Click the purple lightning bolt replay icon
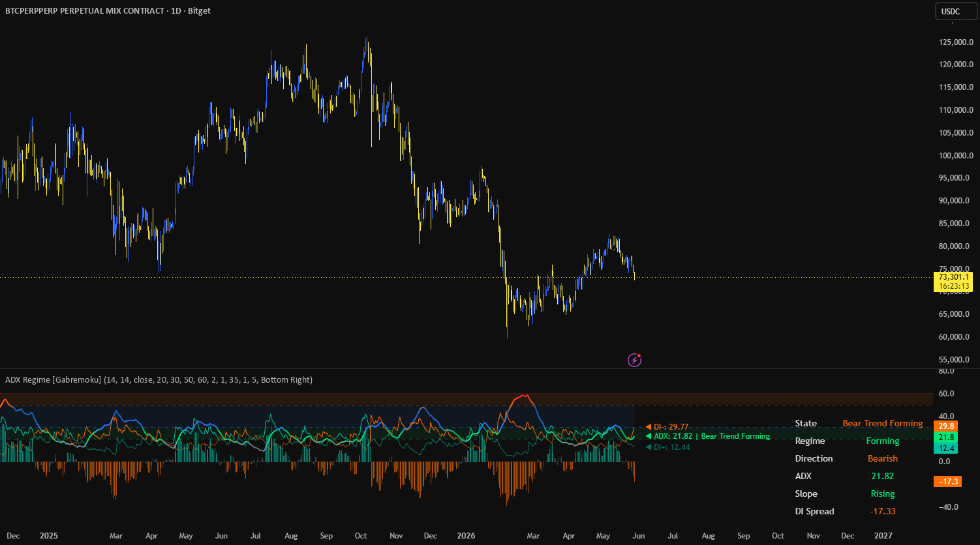This screenshot has width=980, height=545. pos(634,360)
